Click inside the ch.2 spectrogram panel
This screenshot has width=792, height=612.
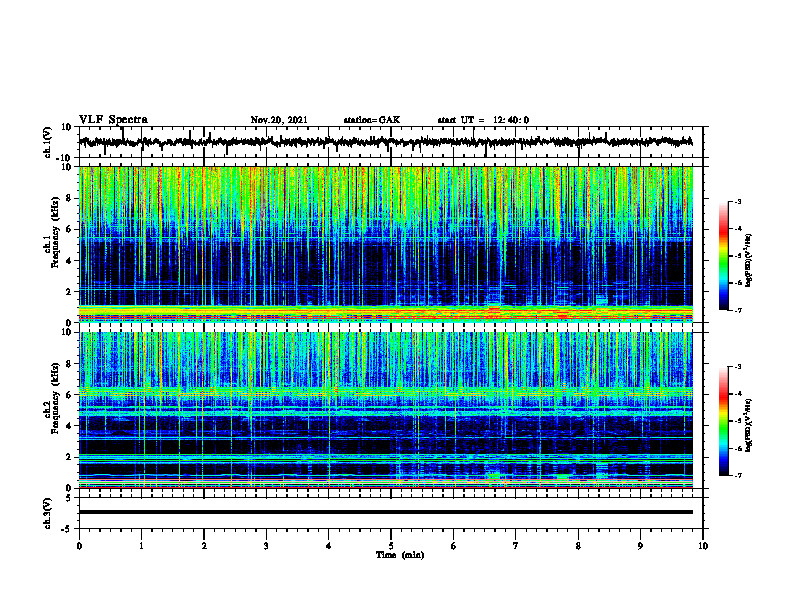tap(386, 410)
